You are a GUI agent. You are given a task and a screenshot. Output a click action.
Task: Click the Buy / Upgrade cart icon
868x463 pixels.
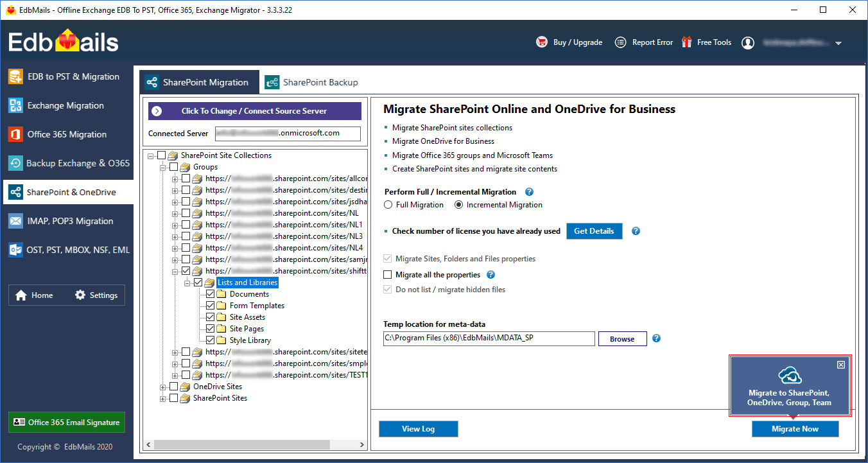coord(542,42)
